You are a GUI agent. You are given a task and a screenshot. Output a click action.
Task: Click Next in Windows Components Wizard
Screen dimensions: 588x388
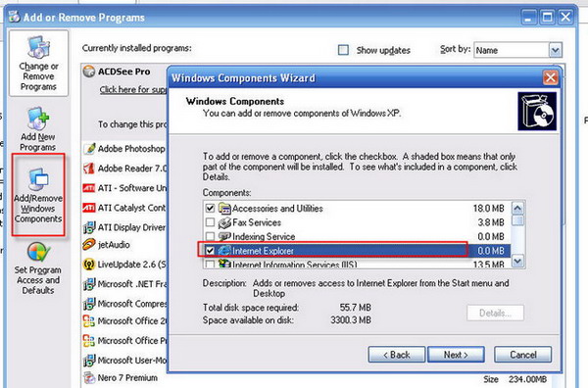pyautogui.click(x=456, y=355)
